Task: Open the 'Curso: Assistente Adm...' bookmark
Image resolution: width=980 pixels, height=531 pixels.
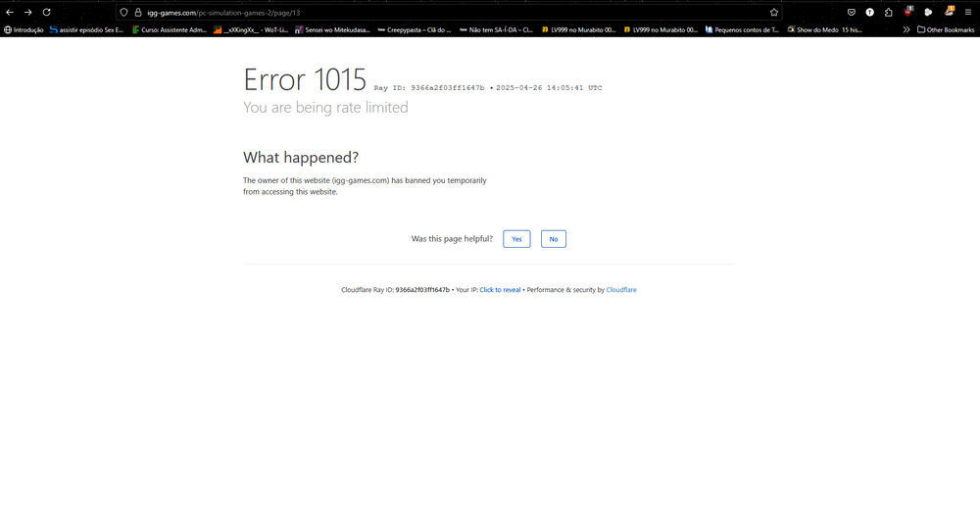Action: 170,29
